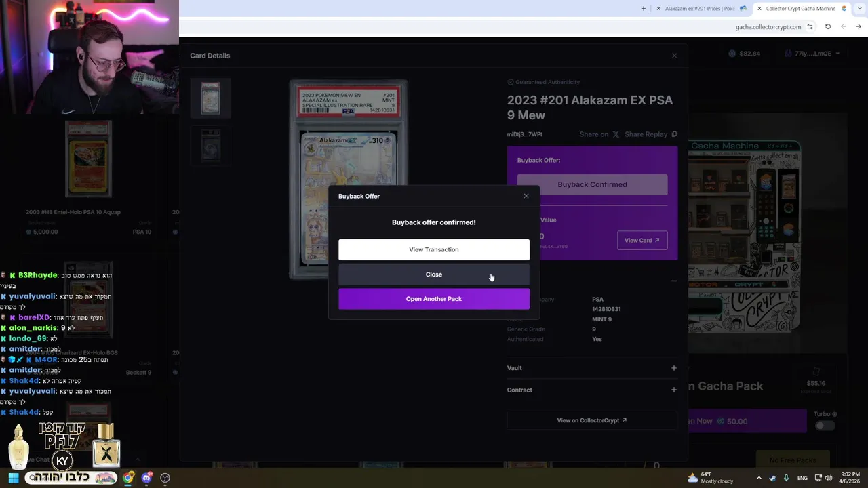Image resolution: width=868 pixels, height=488 pixels.
Task: Click the Buyback Confirmed button
Action: (x=592, y=184)
